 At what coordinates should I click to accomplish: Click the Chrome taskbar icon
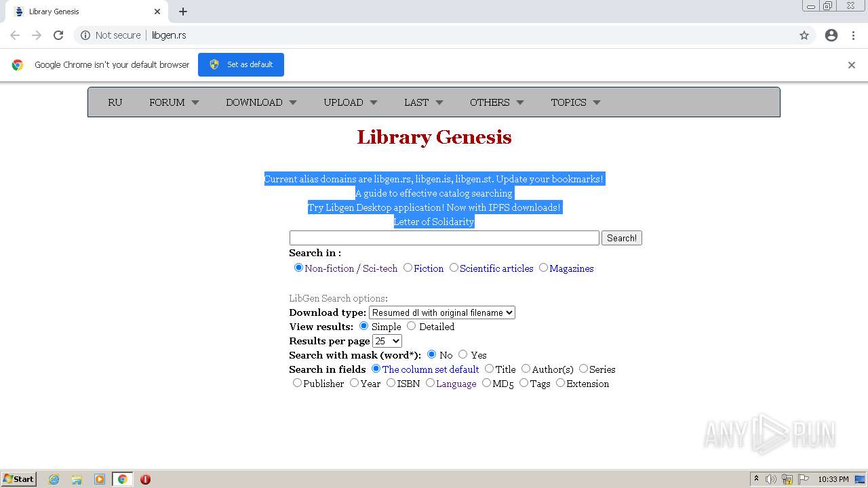click(122, 479)
